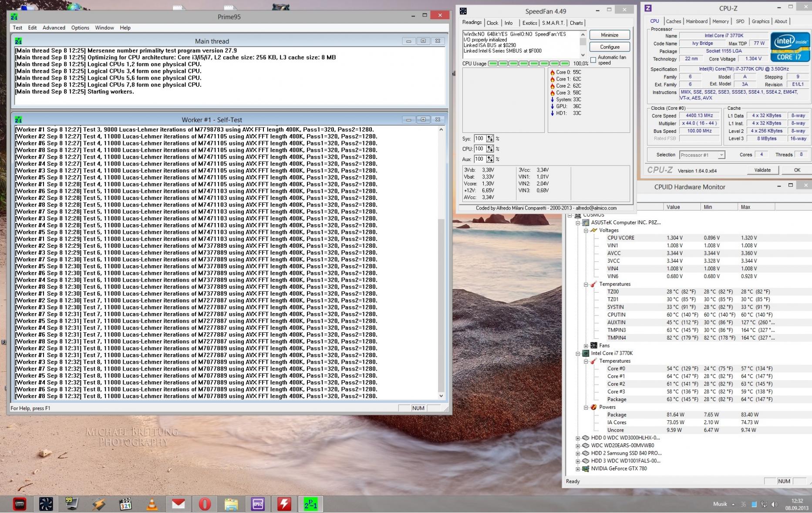Screen dimensions: 812x513
Task: Click the volume speaker icon in system tray
Action: pos(774,504)
